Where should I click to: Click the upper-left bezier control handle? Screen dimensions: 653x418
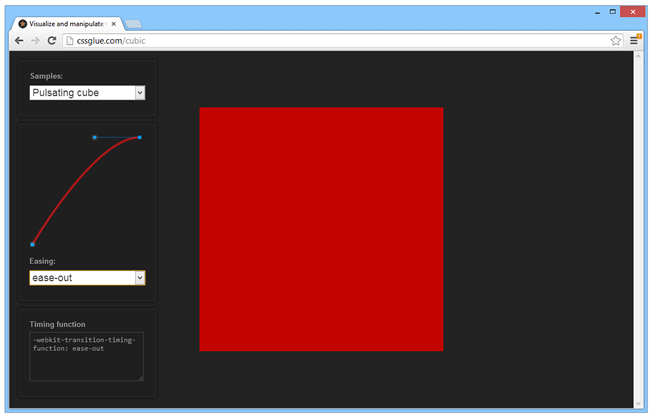point(95,137)
